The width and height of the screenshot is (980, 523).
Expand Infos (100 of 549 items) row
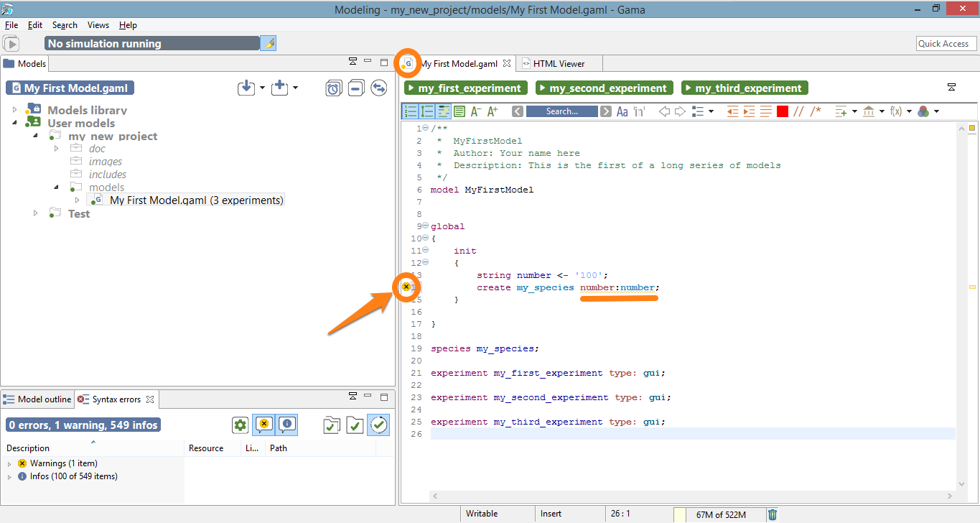coord(10,476)
